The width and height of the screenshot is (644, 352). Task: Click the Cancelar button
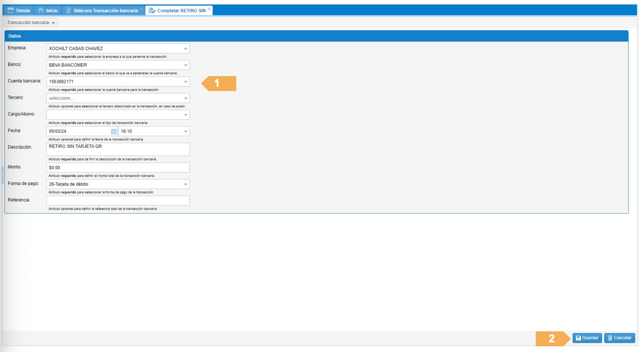point(620,338)
